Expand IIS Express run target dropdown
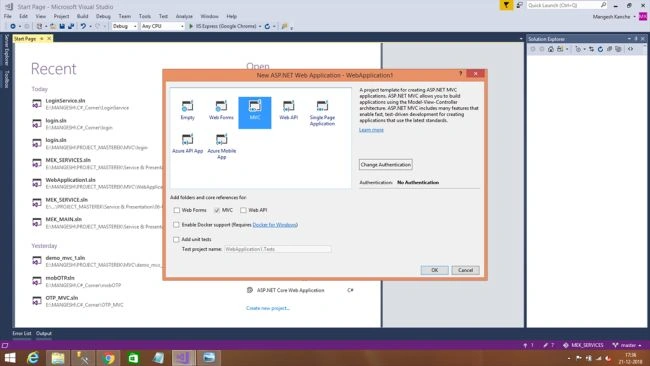 pos(260,26)
